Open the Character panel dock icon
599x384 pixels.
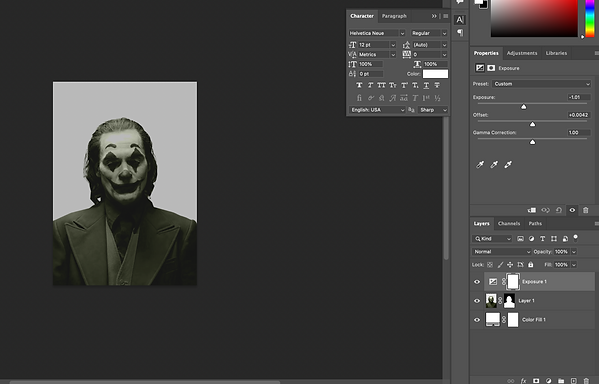[x=460, y=19]
